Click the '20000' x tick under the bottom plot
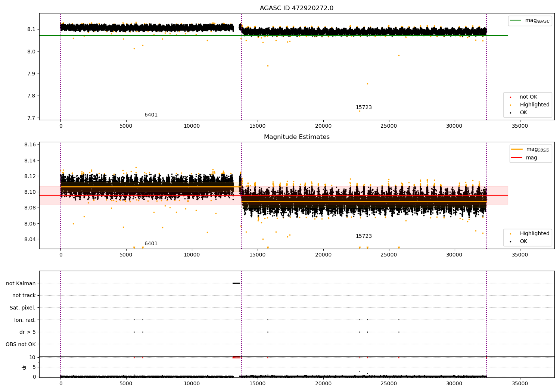The height and width of the screenshot is (392, 560). [323, 384]
